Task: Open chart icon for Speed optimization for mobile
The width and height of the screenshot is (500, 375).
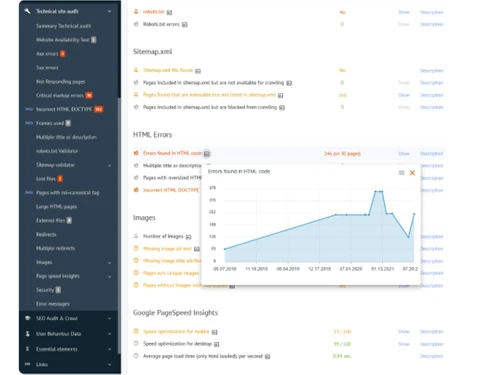Action: 215,332
